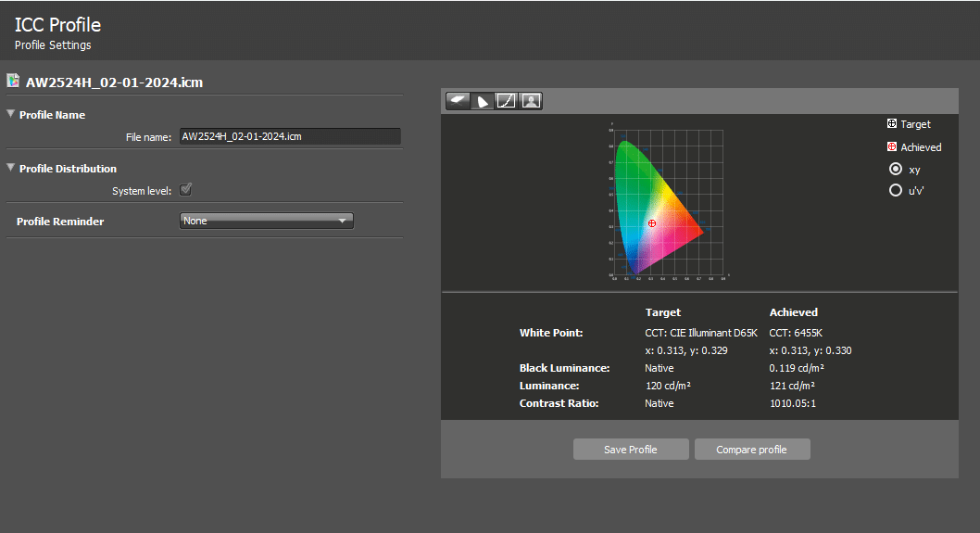
Task: Click into the File name text field
Action: (289, 137)
